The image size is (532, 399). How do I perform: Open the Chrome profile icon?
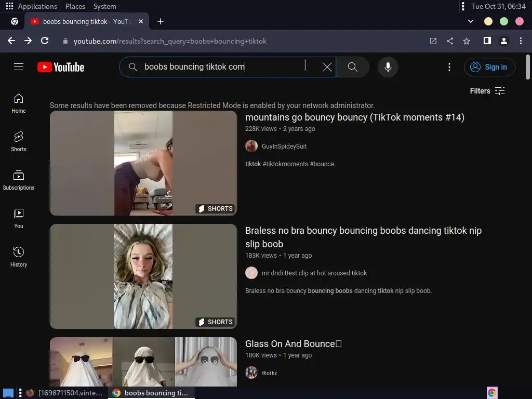(x=504, y=41)
